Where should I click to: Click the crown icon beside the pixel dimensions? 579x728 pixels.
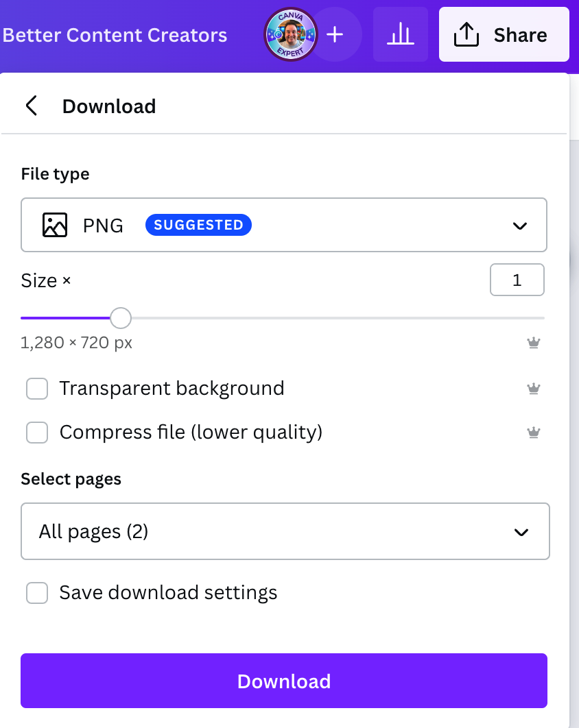534,343
